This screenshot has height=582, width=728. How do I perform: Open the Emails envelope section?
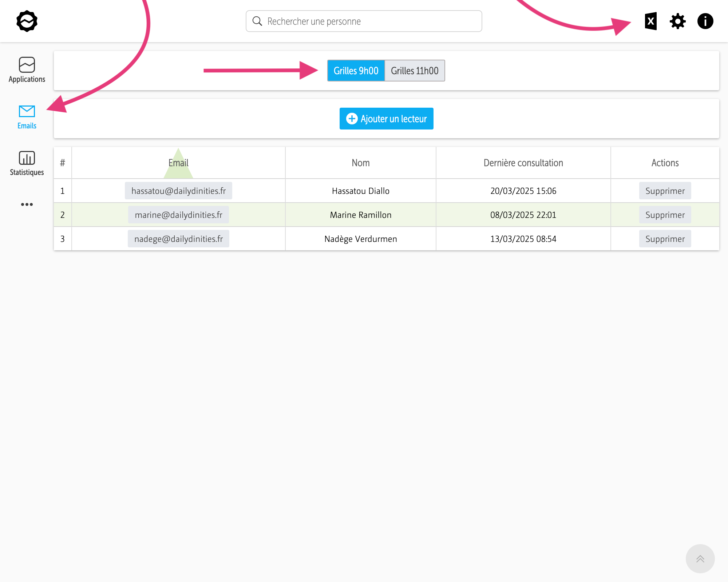coord(27,116)
